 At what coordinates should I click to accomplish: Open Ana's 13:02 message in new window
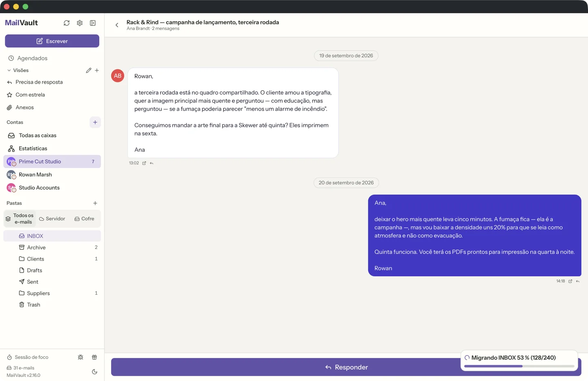[144, 163]
